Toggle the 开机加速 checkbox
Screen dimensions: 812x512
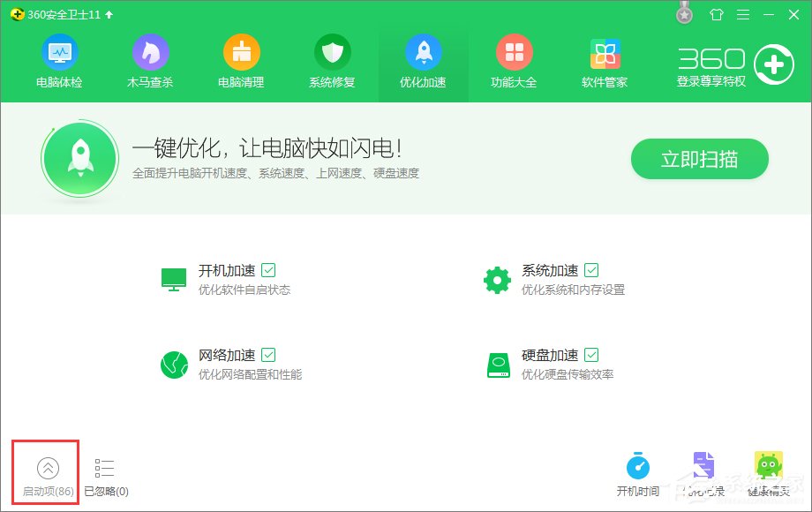coord(267,270)
